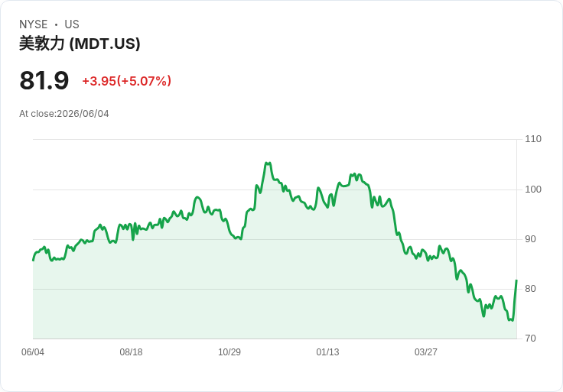Image resolution: width=563 pixels, height=392 pixels.
Task: Click the MDT.US stock title
Action: [80, 44]
